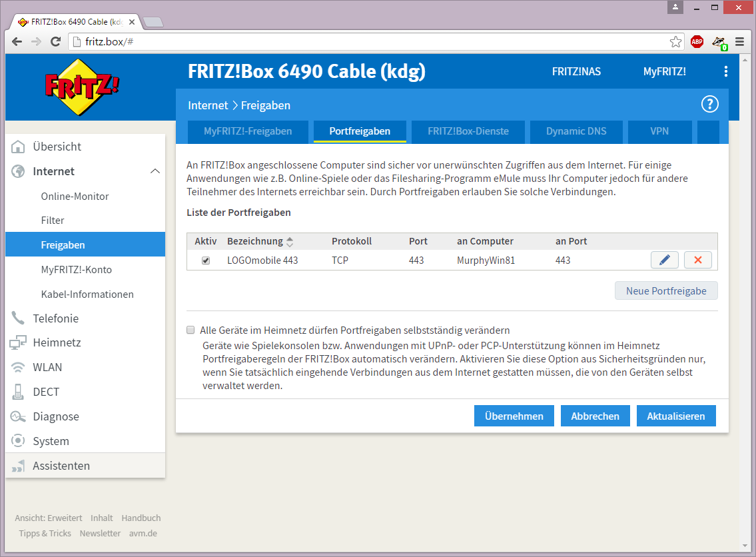
Task: Open the Tipps & Tricks footer link
Action: (45, 534)
